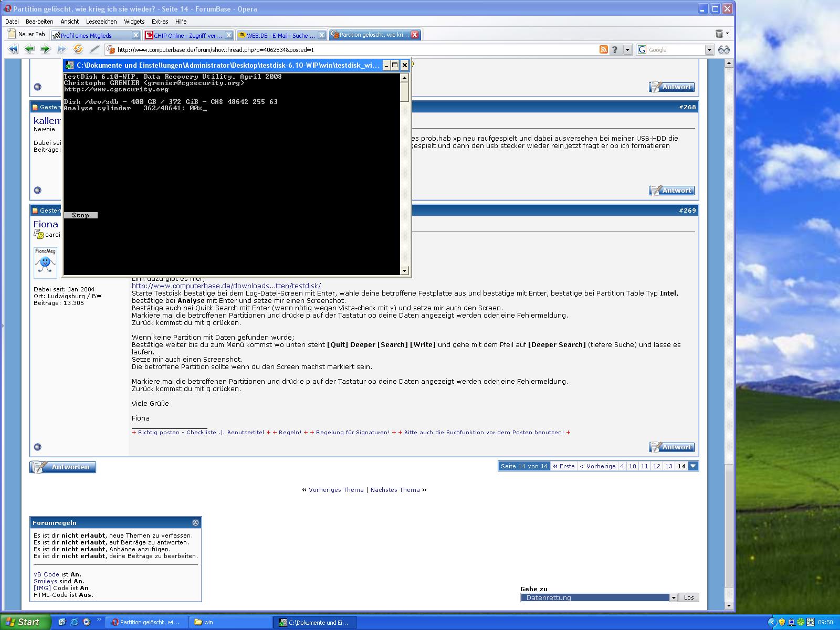Open the Nächstes Thema link
Screen dimensions: 840x630
(395, 490)
